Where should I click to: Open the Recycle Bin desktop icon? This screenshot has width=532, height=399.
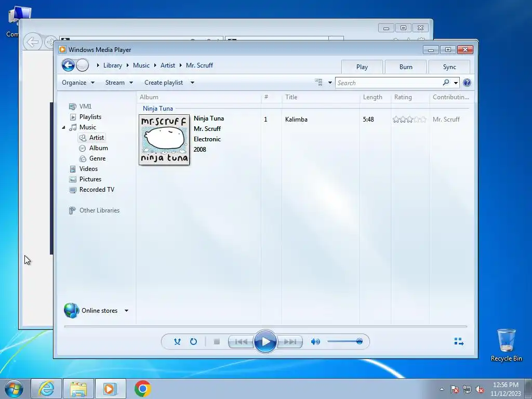tap(506, 345)
